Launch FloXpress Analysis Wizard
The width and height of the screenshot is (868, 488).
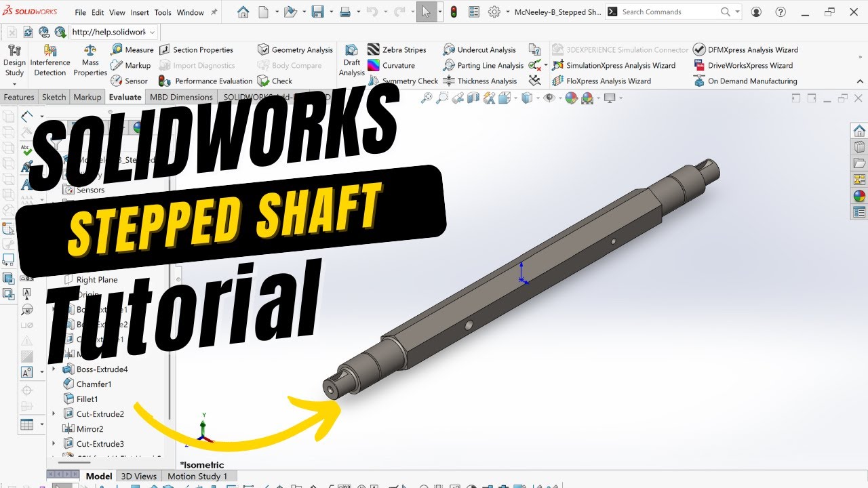601,81
